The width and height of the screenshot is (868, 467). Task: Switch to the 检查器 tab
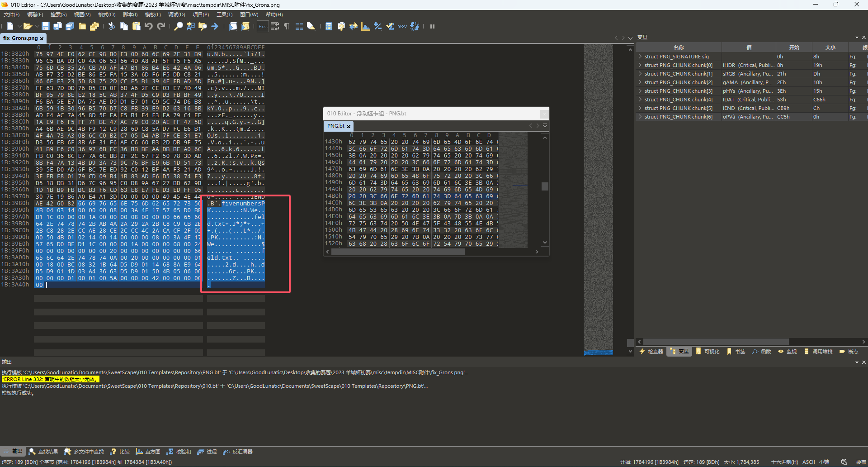(x=651, y=352)
